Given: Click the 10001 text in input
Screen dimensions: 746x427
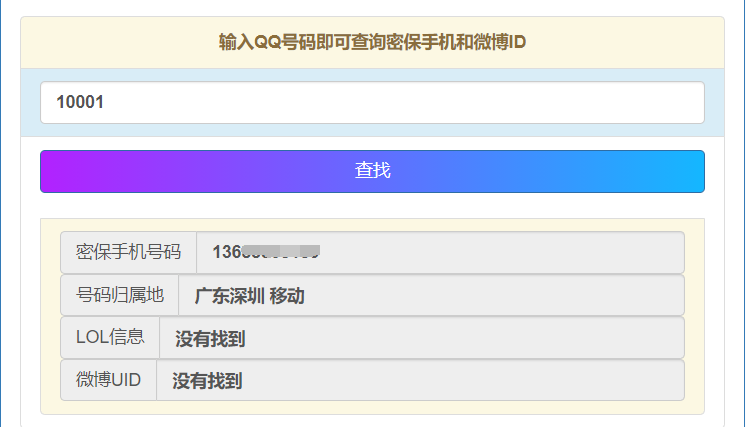Looking at the screenshot, I should [x=80, y=102].
